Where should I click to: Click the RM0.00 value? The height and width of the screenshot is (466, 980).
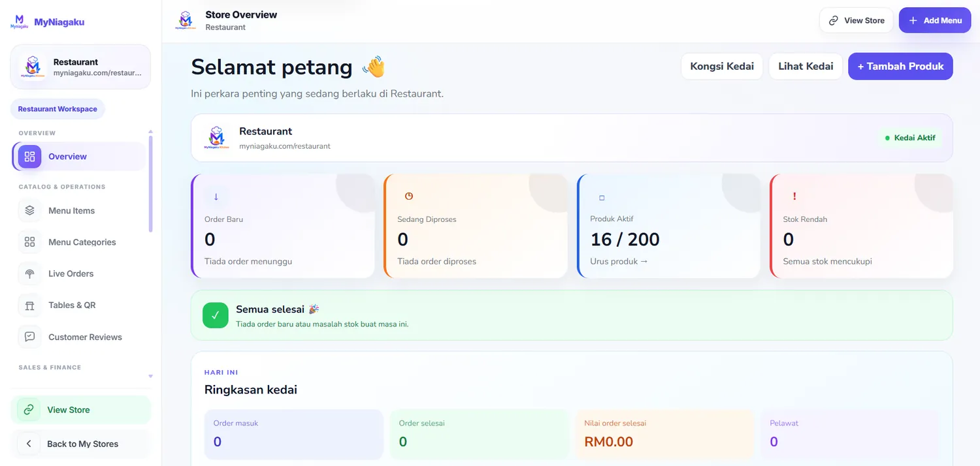608,442
